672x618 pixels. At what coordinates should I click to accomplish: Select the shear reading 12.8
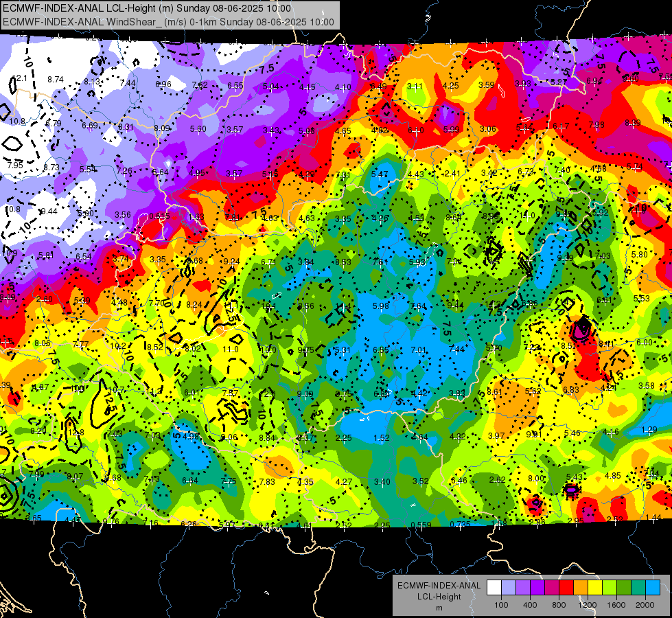pos(76,433)
